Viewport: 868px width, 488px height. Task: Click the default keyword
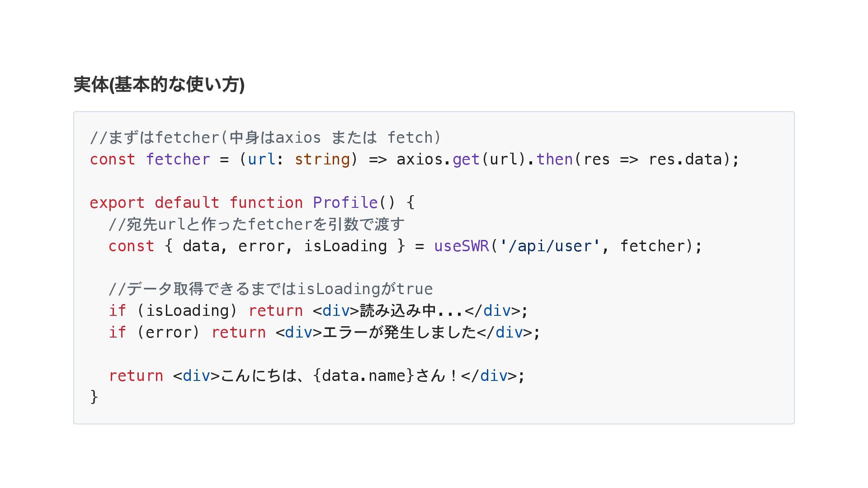coord(187,203)
